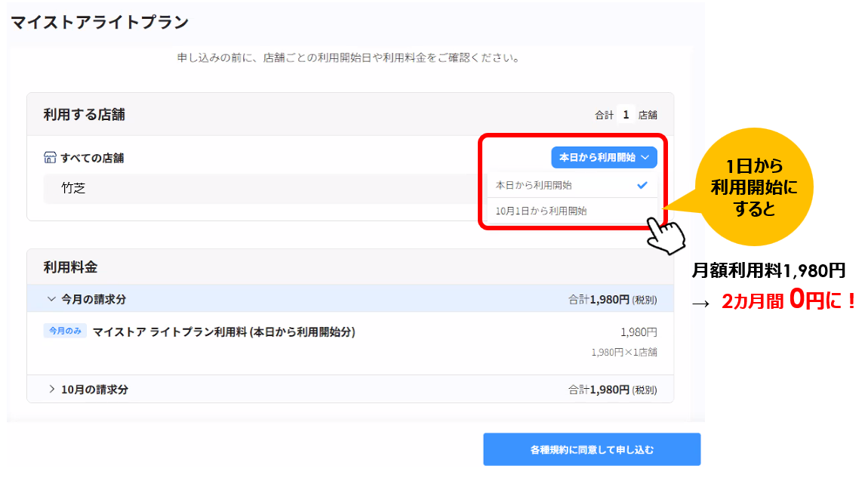Click the 今月のみ badge
The height and width of the screenshot is (481, 868).
(66, 331)
